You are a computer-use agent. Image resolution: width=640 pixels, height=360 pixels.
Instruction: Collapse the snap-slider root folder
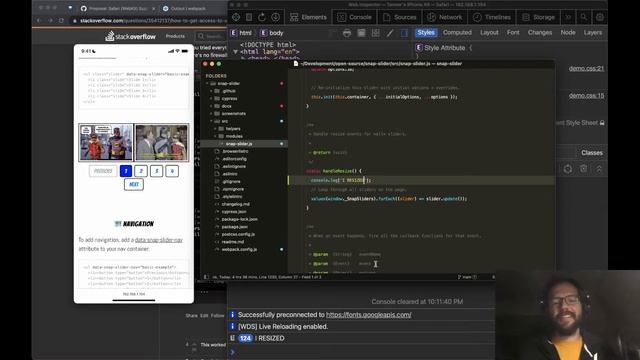[x=208, y=83]
